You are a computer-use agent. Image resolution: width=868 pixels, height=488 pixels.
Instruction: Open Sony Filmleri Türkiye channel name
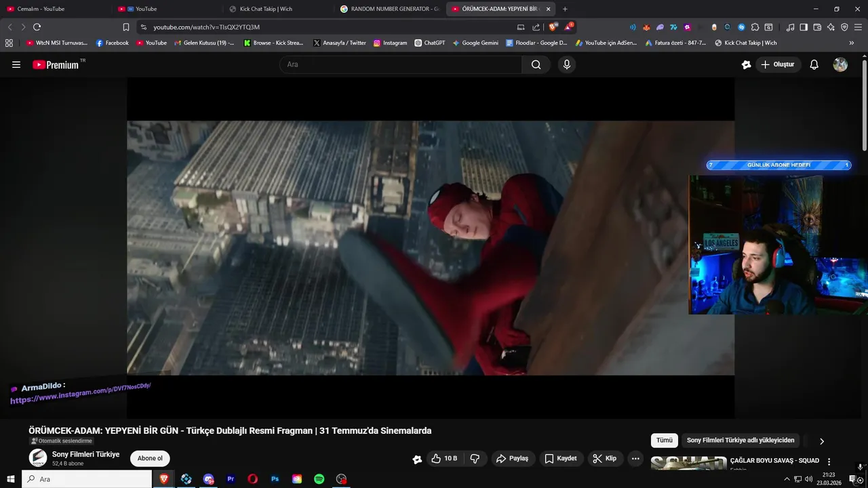coord(85,454)
